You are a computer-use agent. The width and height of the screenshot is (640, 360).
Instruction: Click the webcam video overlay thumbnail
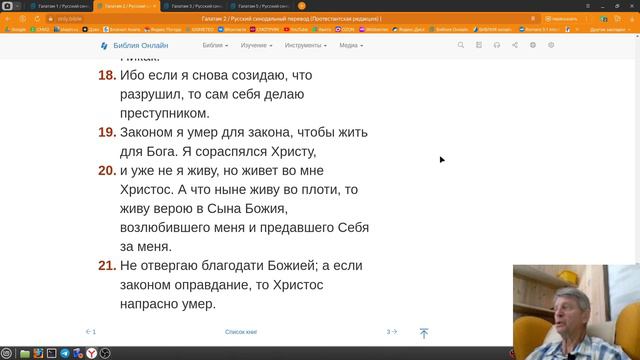[576, 312]
